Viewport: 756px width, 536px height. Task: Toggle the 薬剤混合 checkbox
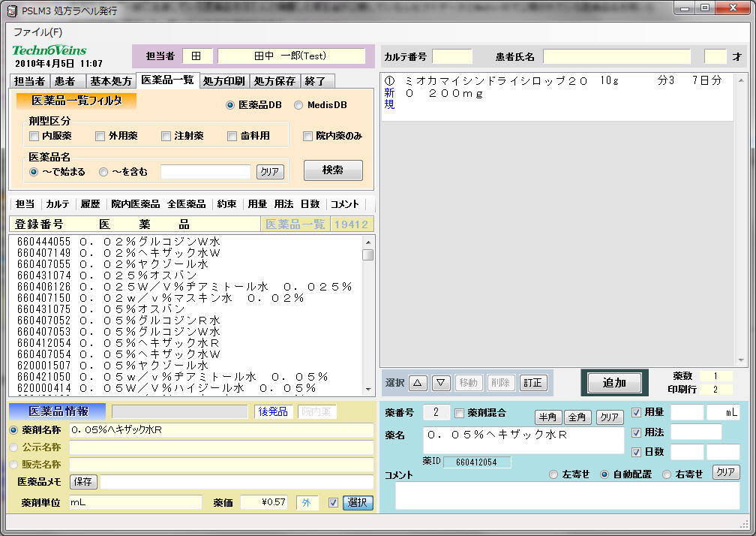pos(460,413)
